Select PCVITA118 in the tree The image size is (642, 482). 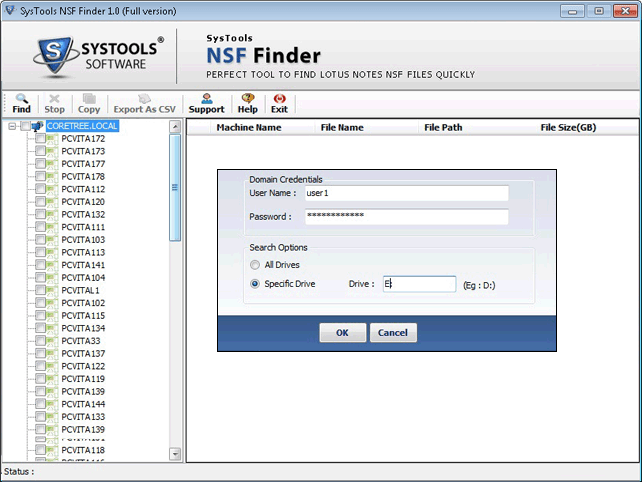[x=83, y=450]
